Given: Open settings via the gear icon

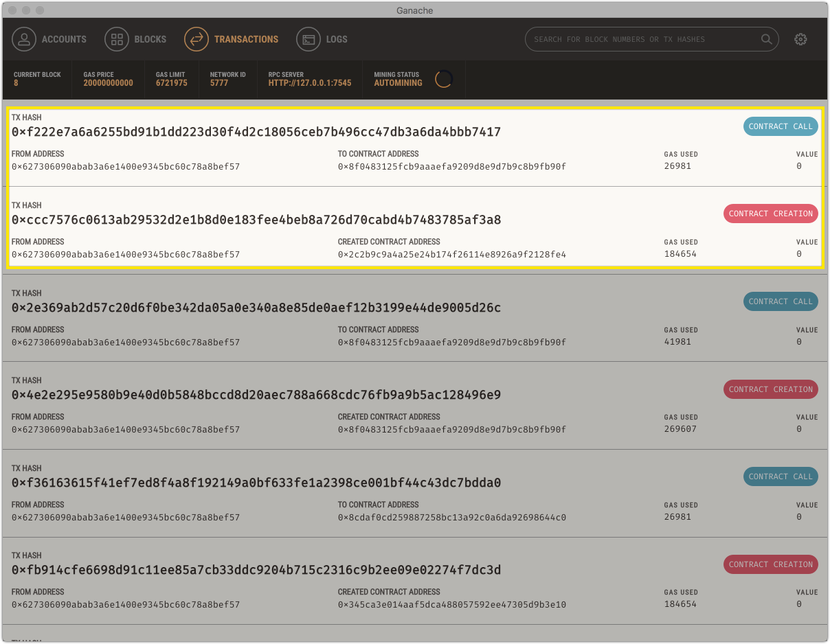Looking at the screenshot, I should 800,39.
